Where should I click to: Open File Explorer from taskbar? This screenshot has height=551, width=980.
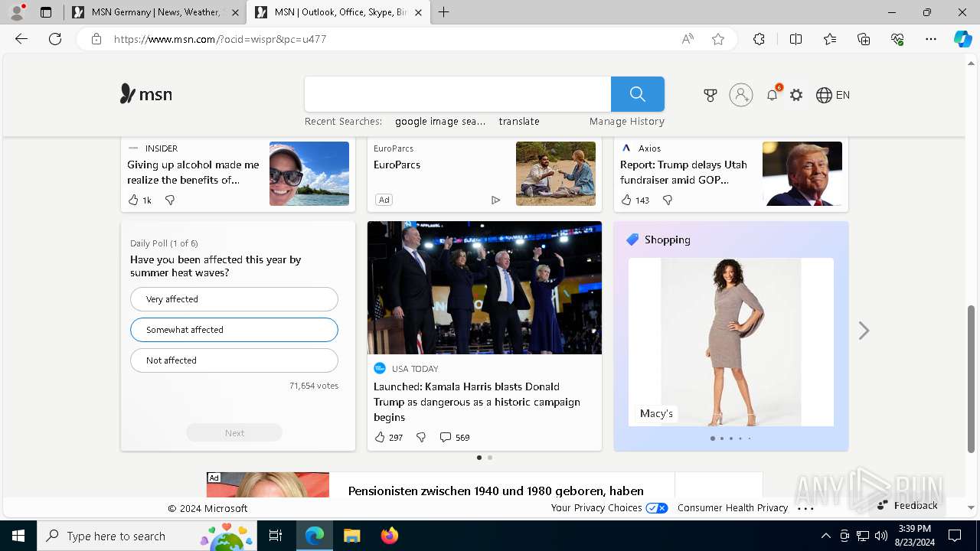click(x=351, y=536)
